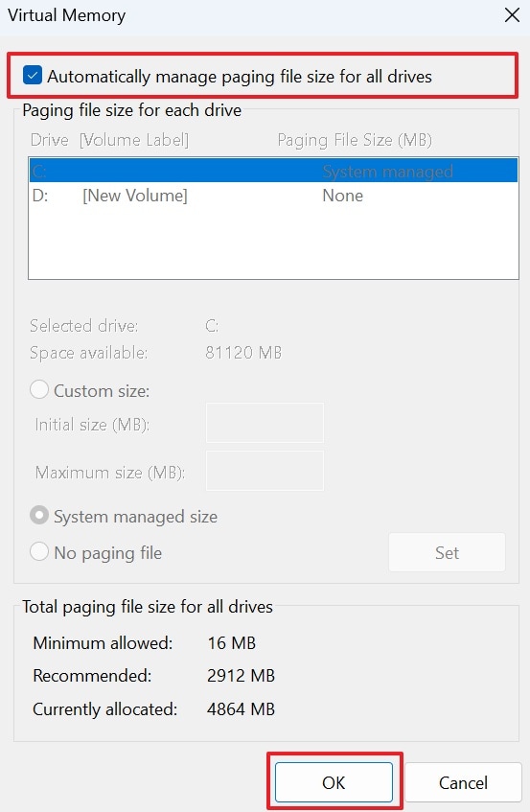Click the None paging size for D:

343,196
